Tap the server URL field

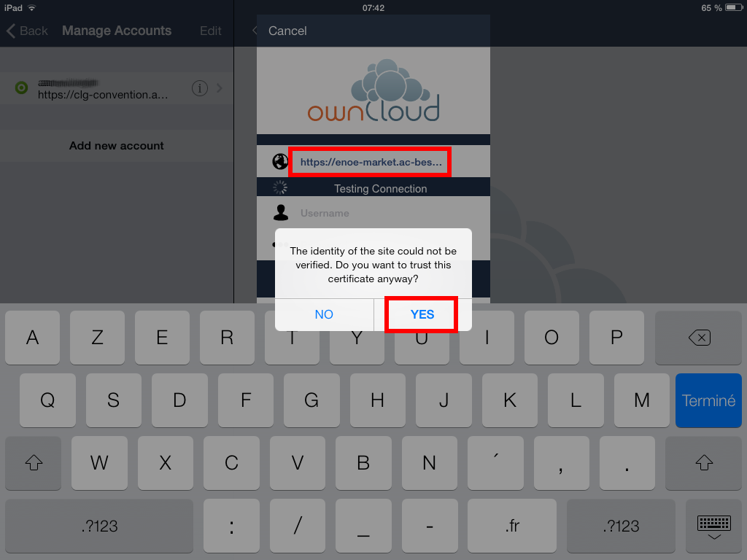370,162
